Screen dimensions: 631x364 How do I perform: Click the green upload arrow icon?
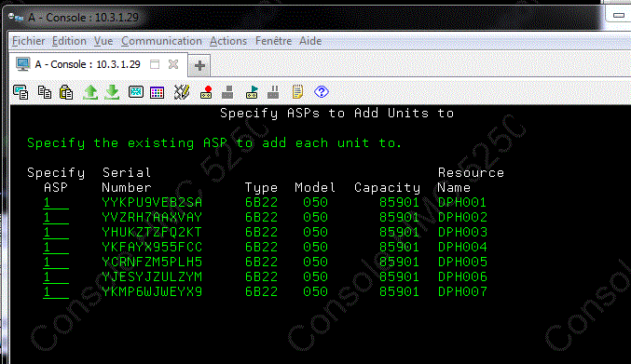[x=90, y=92]
